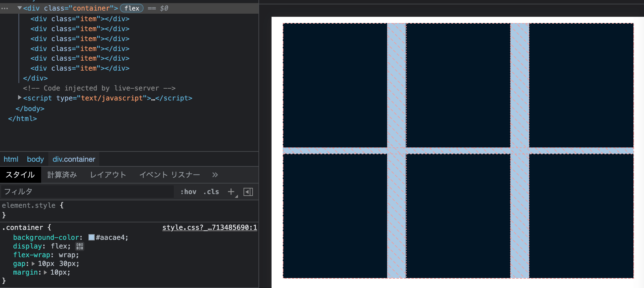Select body in the breadcrumb bar

click(35, 159)
